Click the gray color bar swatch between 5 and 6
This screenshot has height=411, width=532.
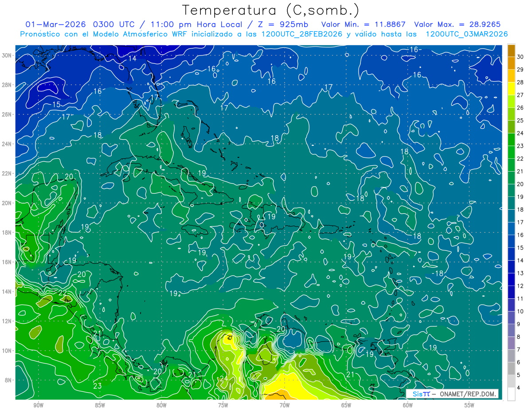[x=512, y=368]
